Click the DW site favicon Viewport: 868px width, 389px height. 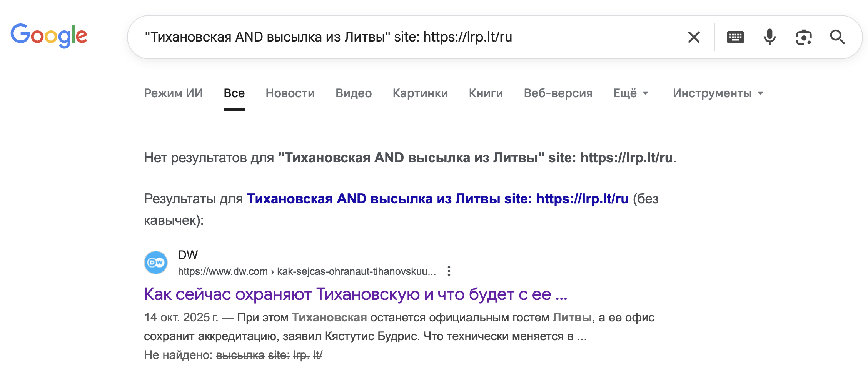tap(155, 262)
